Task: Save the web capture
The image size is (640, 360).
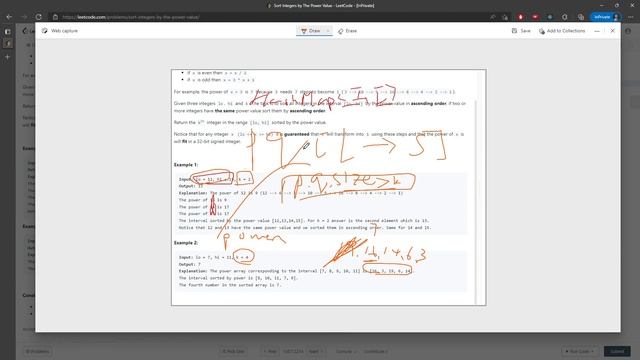Action: point(521,31)
